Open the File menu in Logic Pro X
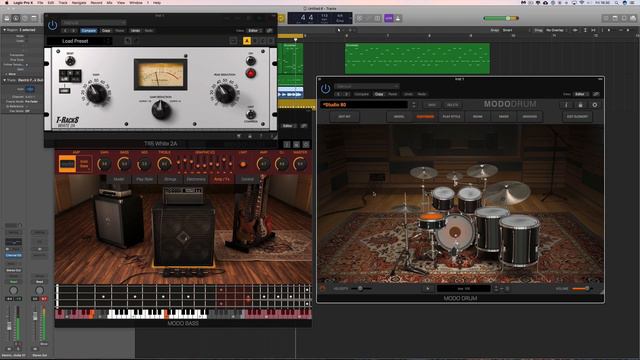Screen dimensions: 640x360 (40, 2)
